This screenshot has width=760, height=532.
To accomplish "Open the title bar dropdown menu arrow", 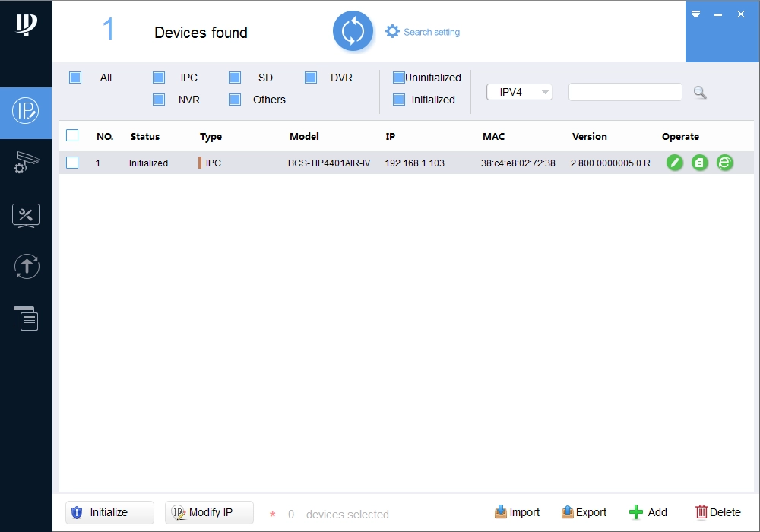I will click(695, 14).
